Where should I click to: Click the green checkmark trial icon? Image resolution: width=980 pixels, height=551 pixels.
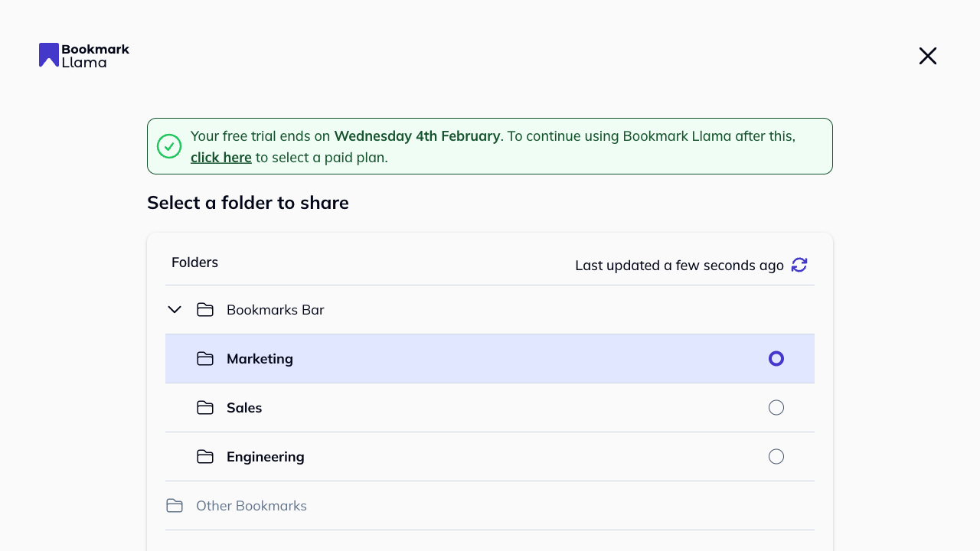(x=169, y=146)
